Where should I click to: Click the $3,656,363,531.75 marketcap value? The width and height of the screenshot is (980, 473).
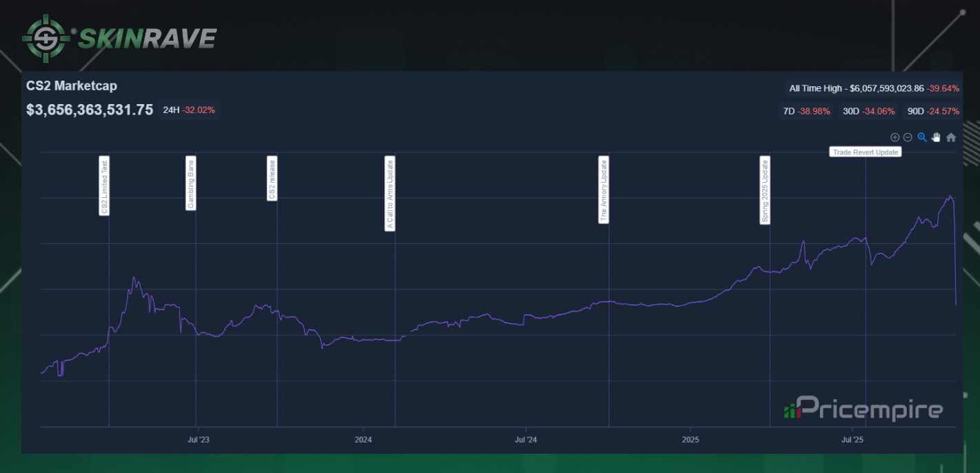click(90, 110)
